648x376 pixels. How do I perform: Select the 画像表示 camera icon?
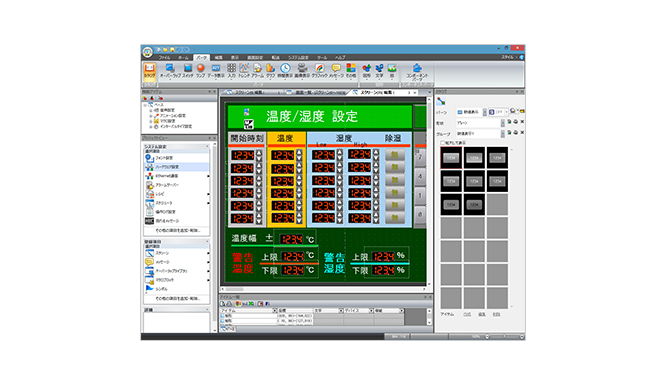pos(302,71)
